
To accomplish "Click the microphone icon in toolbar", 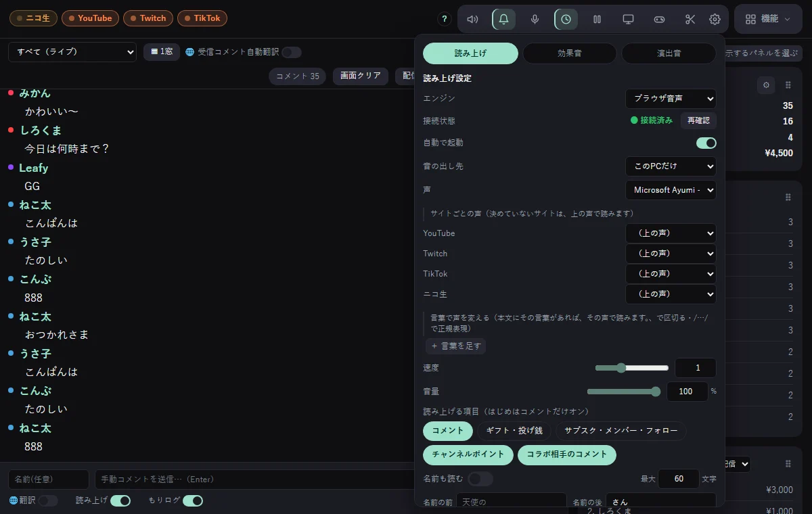I will pos(535,19).
